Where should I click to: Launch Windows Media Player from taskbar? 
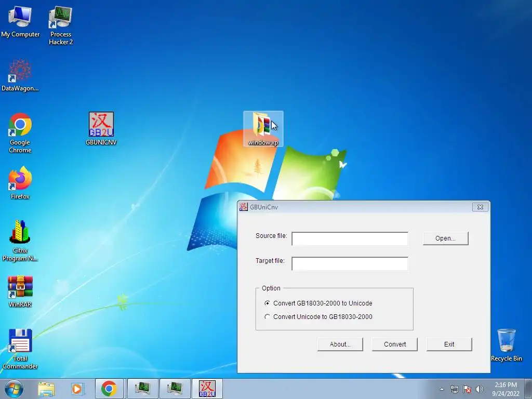[x=77, y=389]
